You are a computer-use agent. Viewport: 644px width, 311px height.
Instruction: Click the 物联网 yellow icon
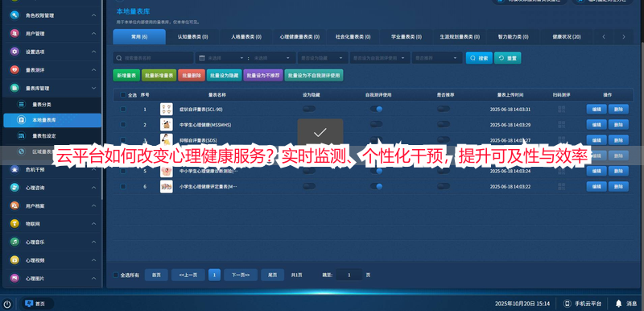tap(14, 223)
